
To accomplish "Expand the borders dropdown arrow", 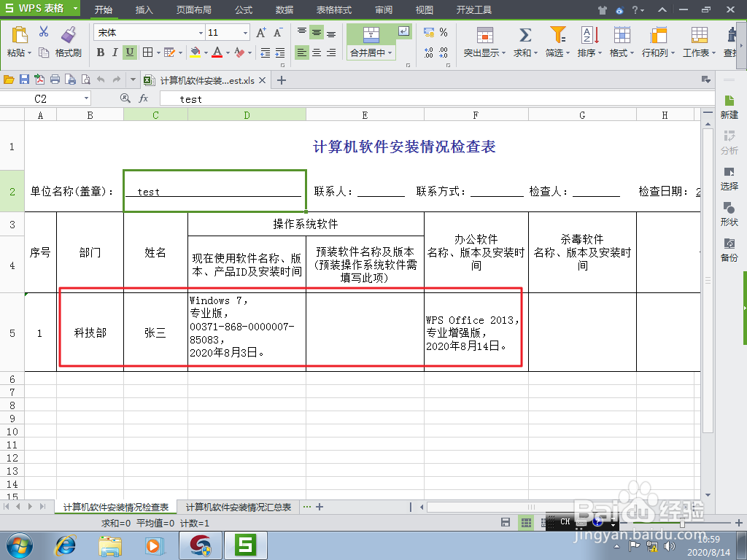I will point(158,52).
